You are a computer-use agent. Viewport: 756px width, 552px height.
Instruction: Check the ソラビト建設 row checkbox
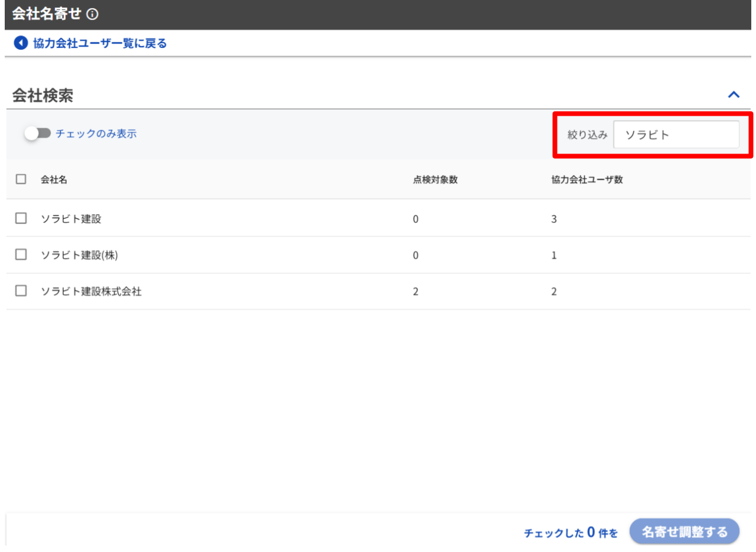tap(21, 218)
